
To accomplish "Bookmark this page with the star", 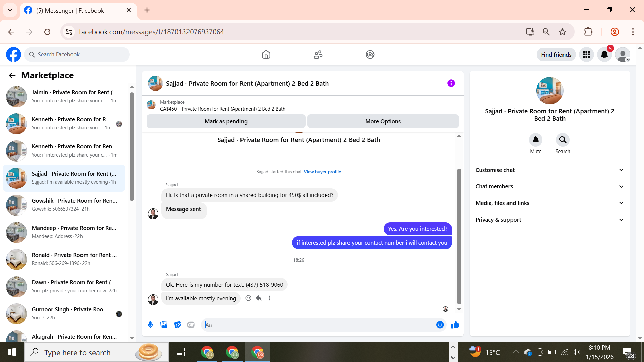I will coord(562,32).
